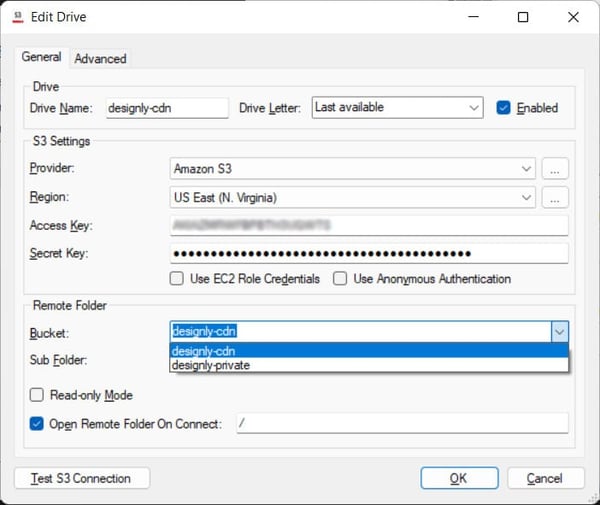The image size is (600, 505).
Task: Close the Edit Drive dialog
Action: point(573,17)
